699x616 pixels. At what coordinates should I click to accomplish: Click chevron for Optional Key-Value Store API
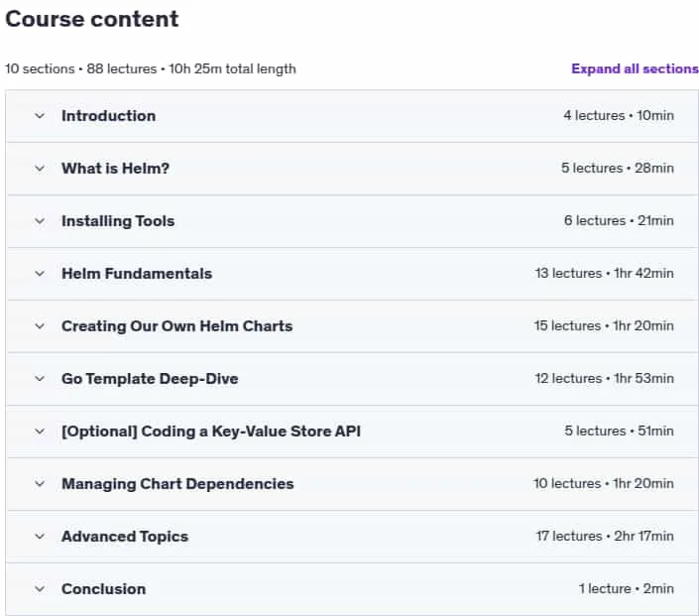40,431
